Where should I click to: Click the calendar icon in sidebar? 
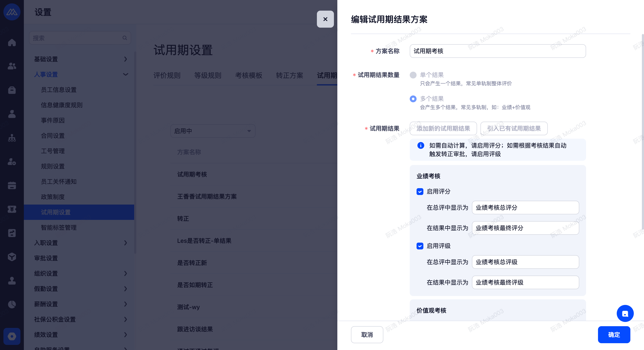point(12,185)
